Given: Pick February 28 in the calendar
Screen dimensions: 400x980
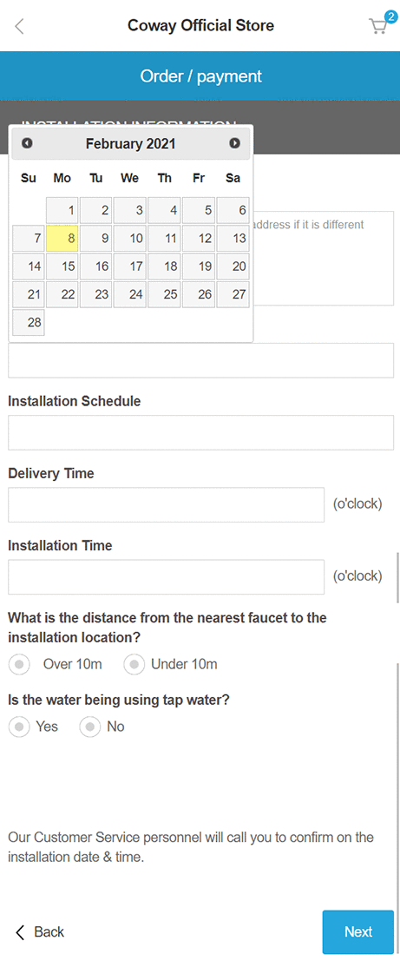Looking at the screenshot, I should click(29, 323).
